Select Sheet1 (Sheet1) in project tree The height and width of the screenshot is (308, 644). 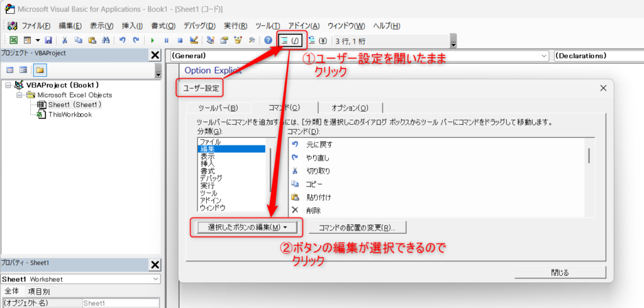pos(74,105)
